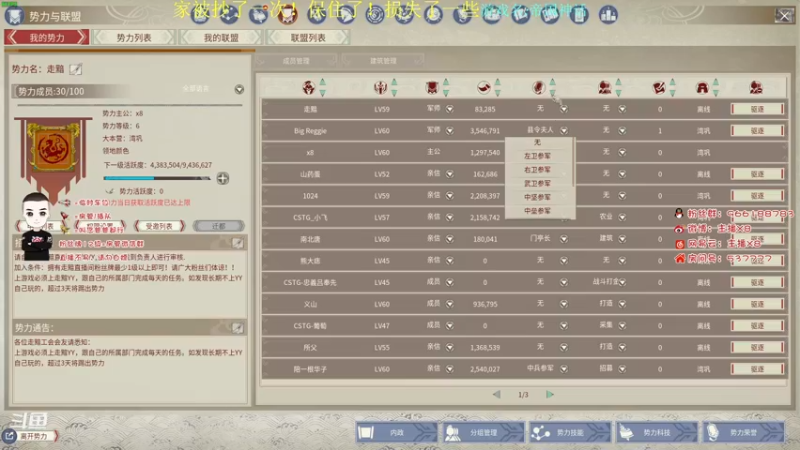
Task: Choose 右卫参军 in the position list
Action: [x=537, y=169]
